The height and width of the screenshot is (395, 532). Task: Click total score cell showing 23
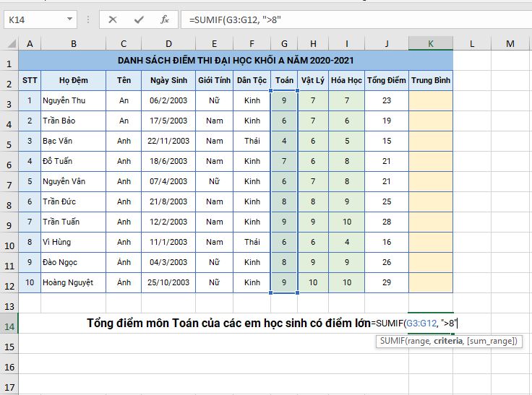387,100
